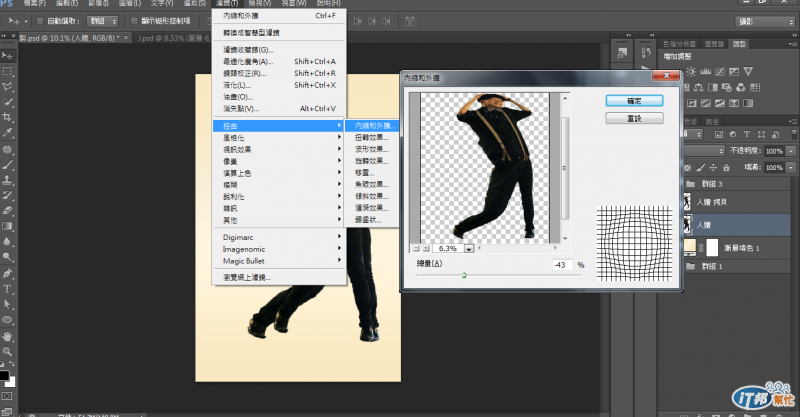Click the amount slider handle
The height and width of the screenshot is (417, 800).
[x=464, y=275]
